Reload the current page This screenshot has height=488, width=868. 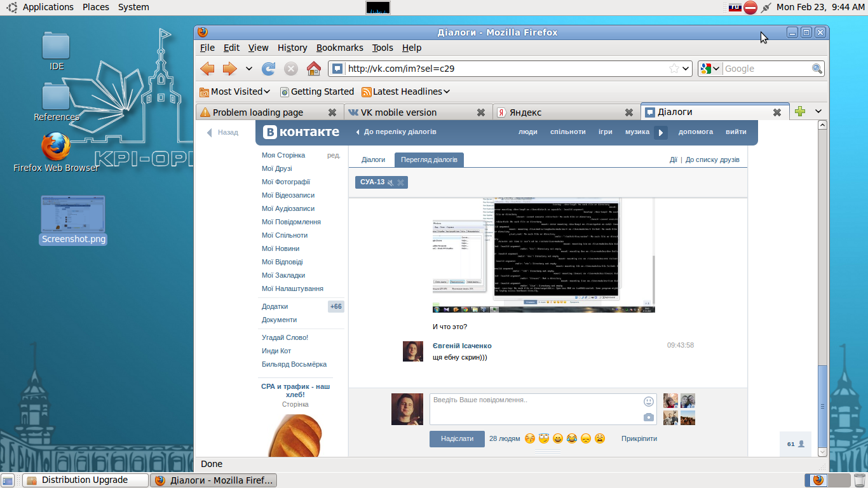pos(269,69)
